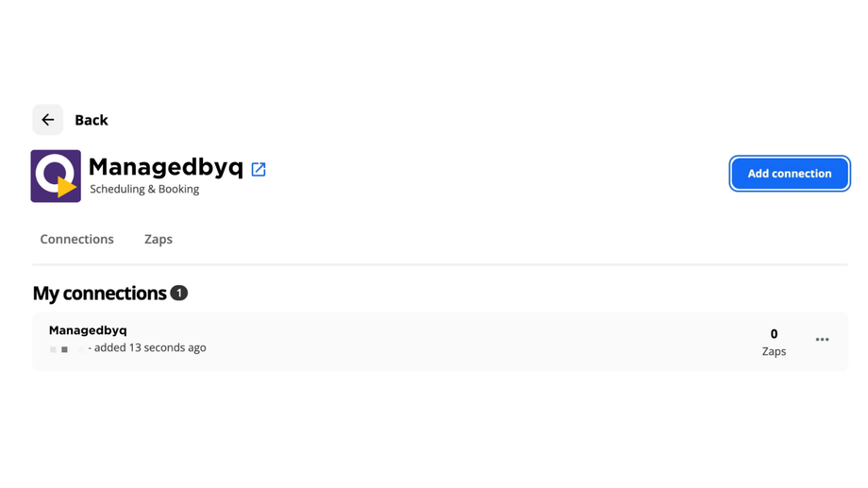Click the Back text label

[92, 120]
